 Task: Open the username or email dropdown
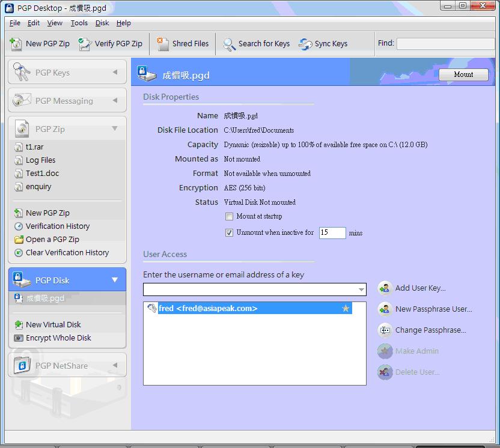click(x=361, y=289)
